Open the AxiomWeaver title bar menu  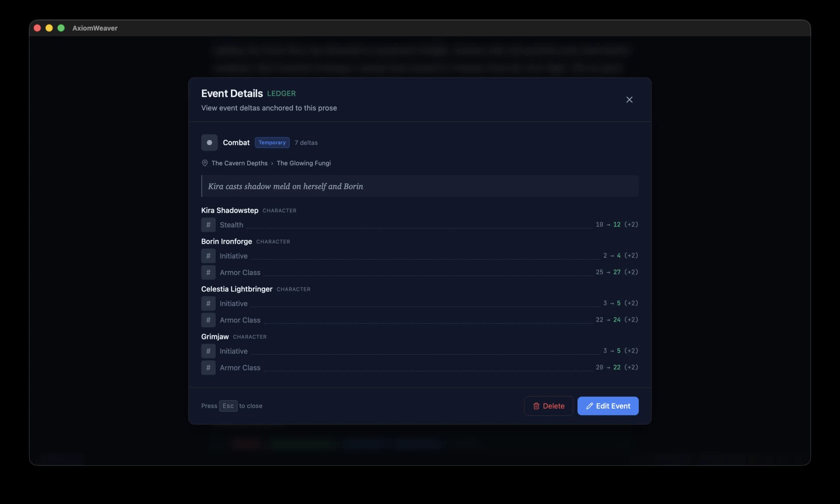94,28
